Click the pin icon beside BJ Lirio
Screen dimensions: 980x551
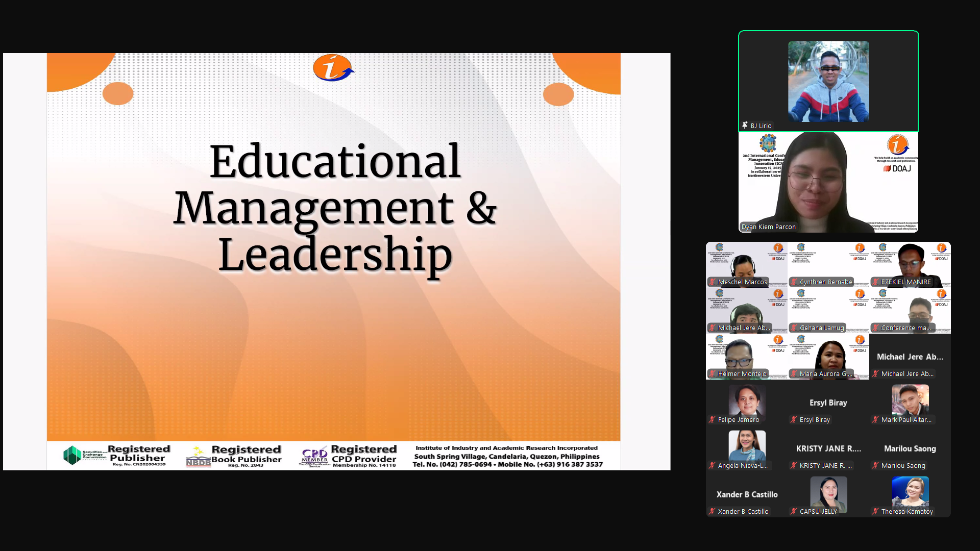click(x=745, y=126)
